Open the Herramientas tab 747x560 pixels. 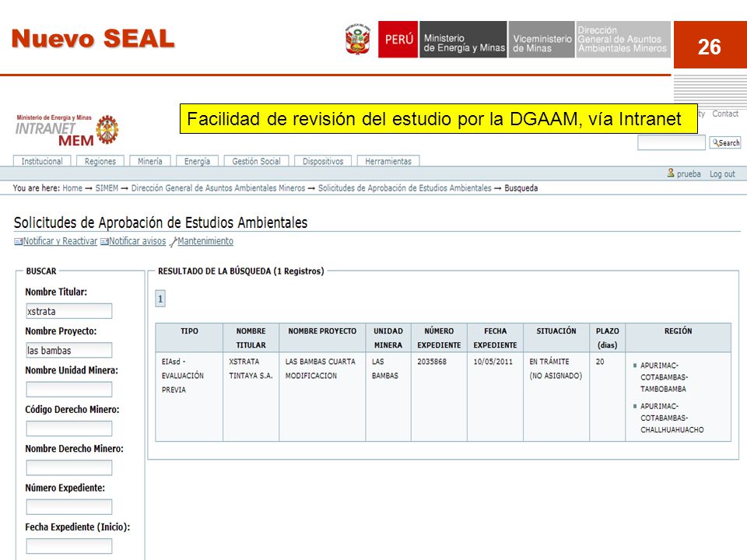pyautogui.click(x=388, y=161)
